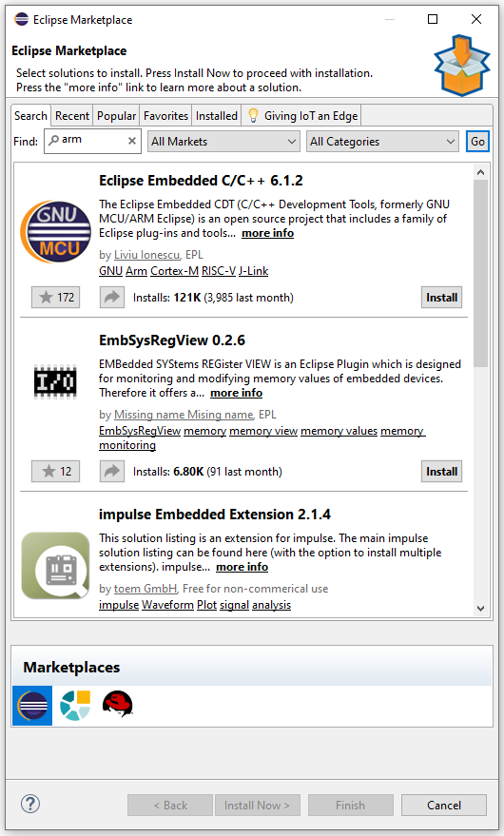Click the signal tag link

(235, 605)
